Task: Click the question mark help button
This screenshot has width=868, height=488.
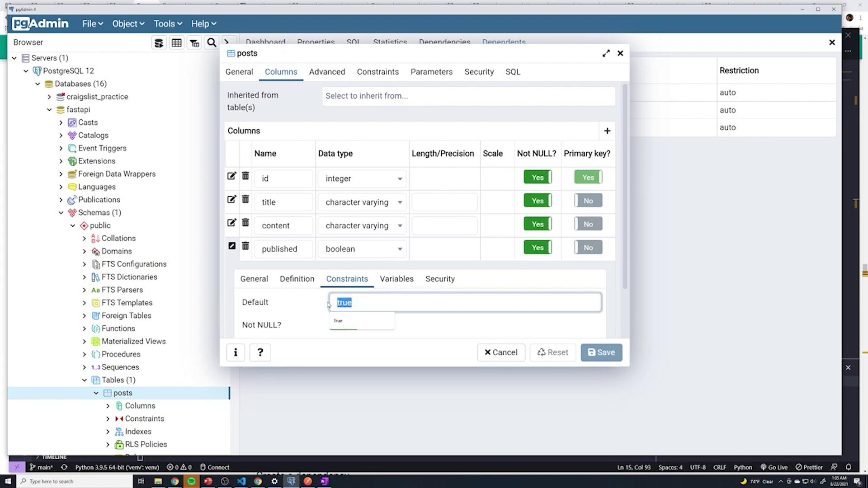Action: (x=260, y=352)
